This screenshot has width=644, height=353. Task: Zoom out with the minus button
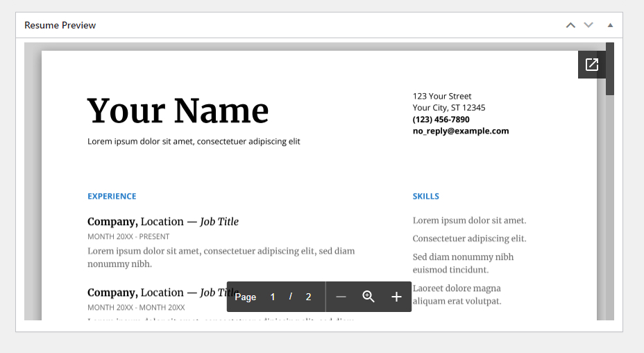coord(341,297)
